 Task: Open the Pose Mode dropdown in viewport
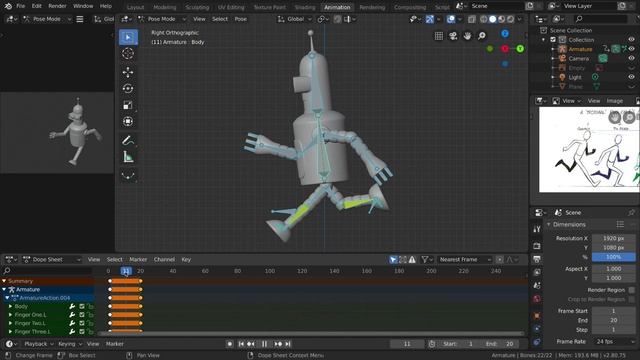[162, 19]
